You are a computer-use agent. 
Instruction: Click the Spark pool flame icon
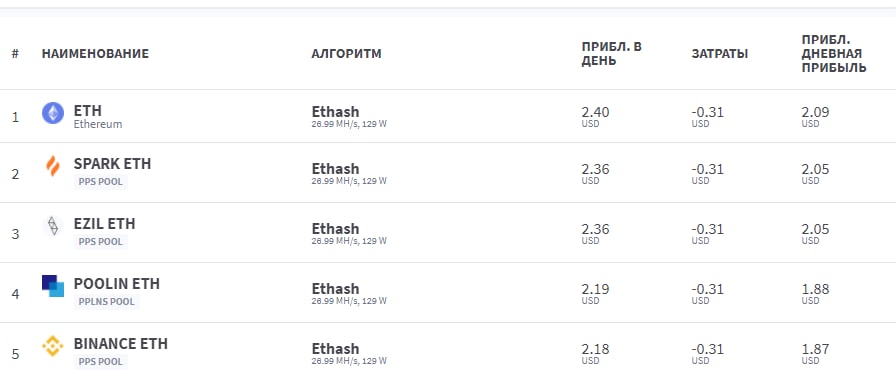tap(53, 166)
